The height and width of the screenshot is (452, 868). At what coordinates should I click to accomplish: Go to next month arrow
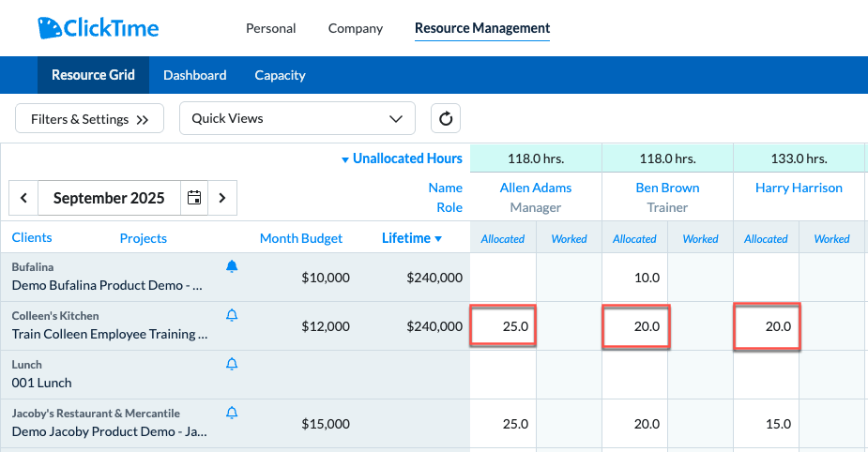tap(222, 198)
